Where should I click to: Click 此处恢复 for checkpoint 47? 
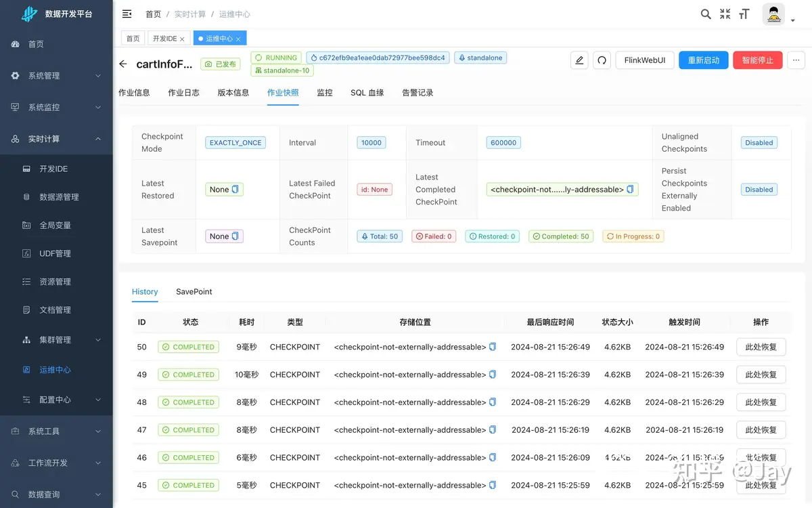coord(761,429)
